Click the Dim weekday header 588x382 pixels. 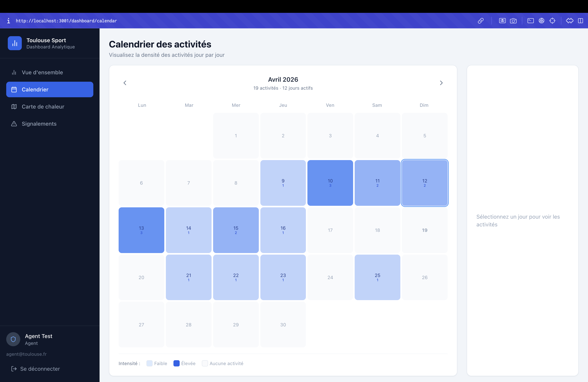click(x=424, y=105)
